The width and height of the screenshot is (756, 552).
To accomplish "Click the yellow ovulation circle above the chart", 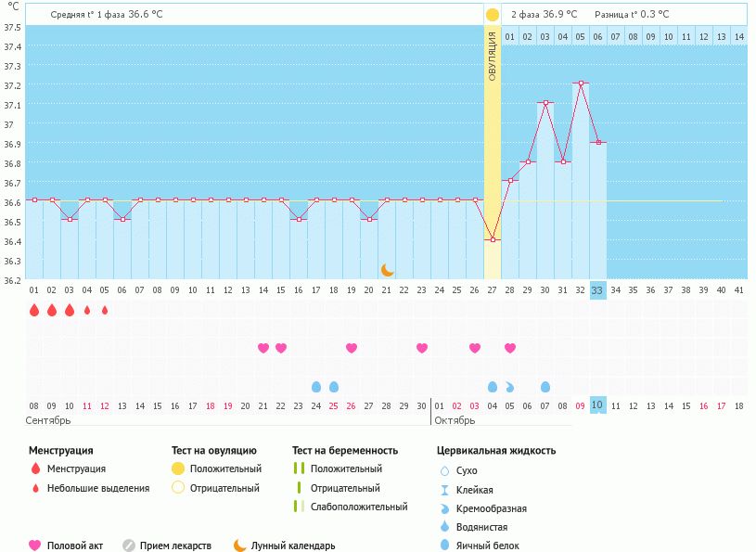I will click(x=492, y=15).
